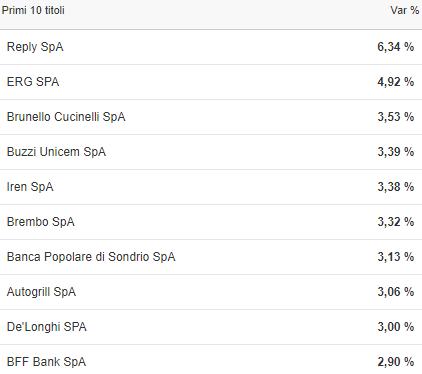Image resolution: width=422 pixels, height=374 pixels.
Task: Click the 2,90 % BFF Bank value
Action: coord(396,362)
